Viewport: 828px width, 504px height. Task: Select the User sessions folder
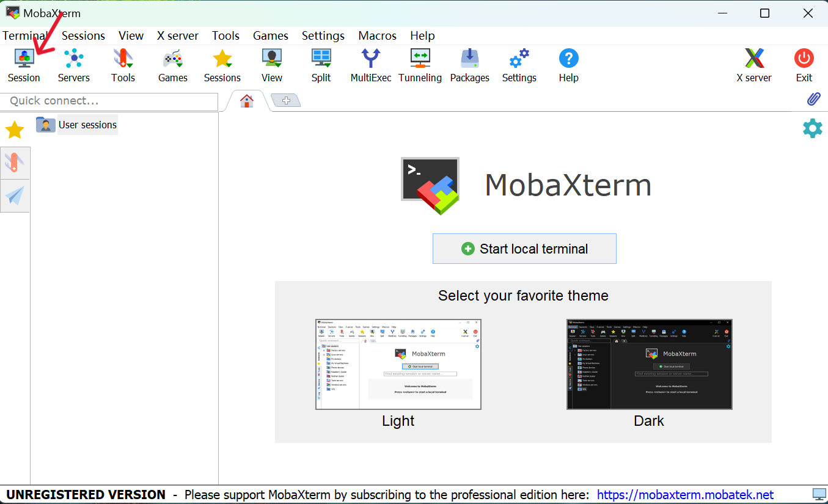(x=76, y=125)
